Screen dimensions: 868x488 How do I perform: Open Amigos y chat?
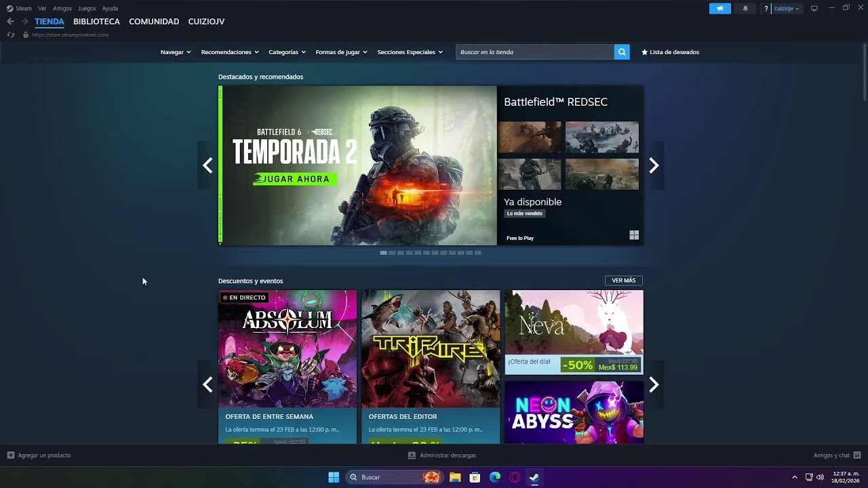[x=831, y=455]
